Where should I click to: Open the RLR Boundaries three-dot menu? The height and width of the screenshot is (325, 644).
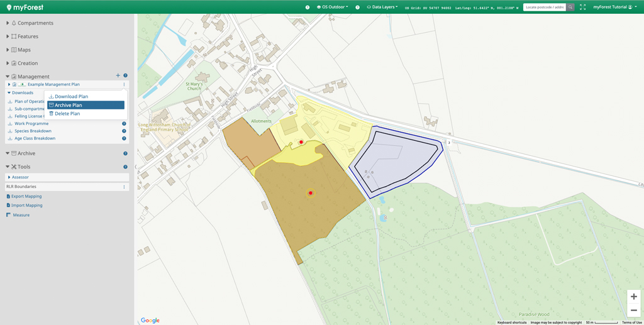pyautogui.click(x=124, y=187)
